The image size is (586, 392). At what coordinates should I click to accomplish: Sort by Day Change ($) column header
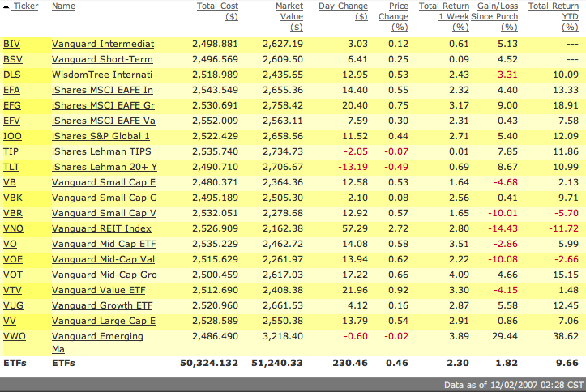point(343,11)
